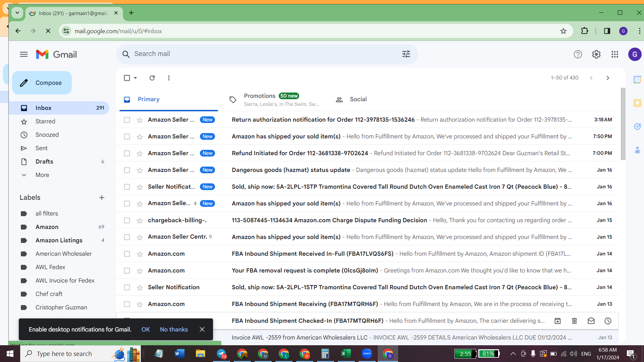This screenshot has width=644, height=362.
Task: Open Excel from the taskbar
Action: 346,354
